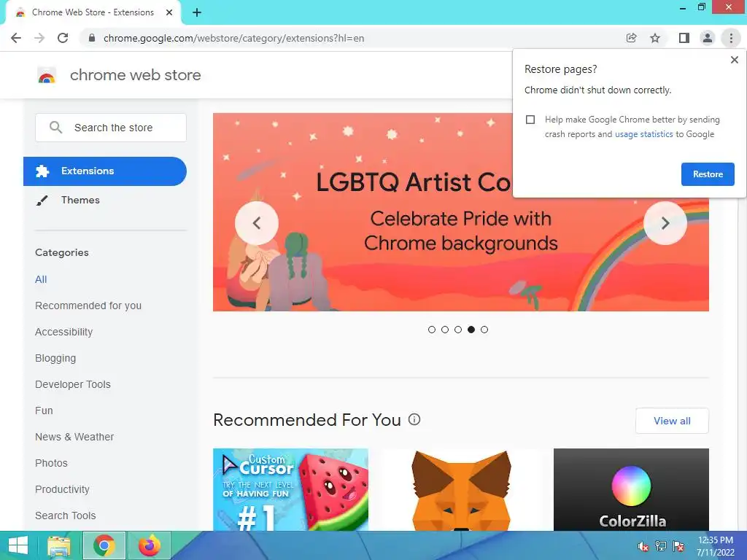Click the blue Restore button

[x=708, y=174]
